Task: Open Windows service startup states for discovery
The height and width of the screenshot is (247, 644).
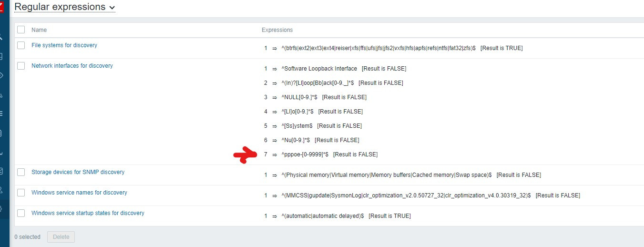Action: [88, 213]
